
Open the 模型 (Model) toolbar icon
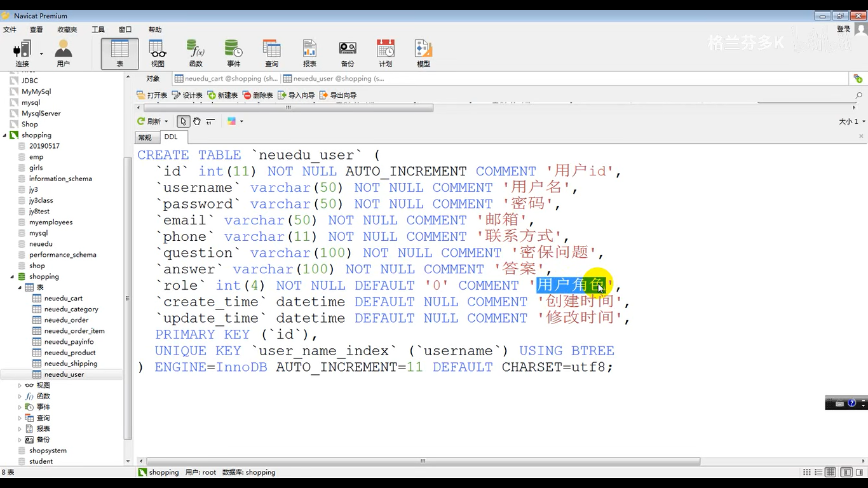(x=423, y=53)
